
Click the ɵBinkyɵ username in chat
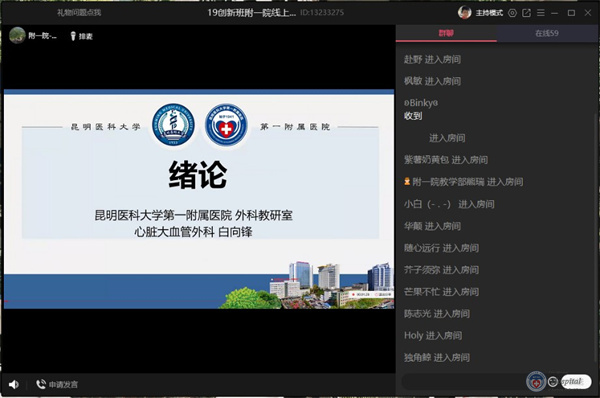(x=421, y=103)
